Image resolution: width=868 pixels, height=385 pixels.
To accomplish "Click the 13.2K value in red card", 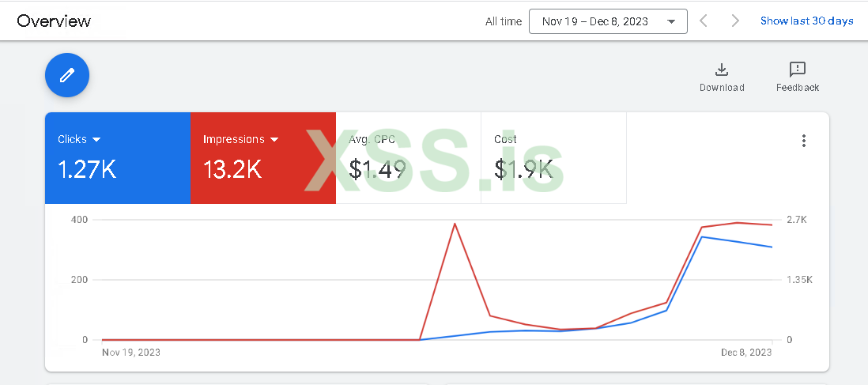I will (x=232, y=169).
